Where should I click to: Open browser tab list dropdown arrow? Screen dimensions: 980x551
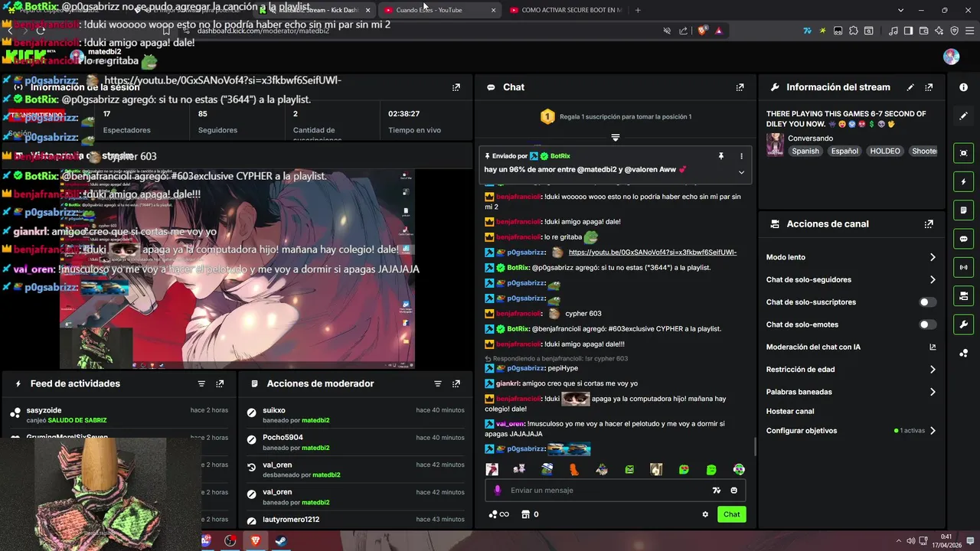[x=901, y=10]
